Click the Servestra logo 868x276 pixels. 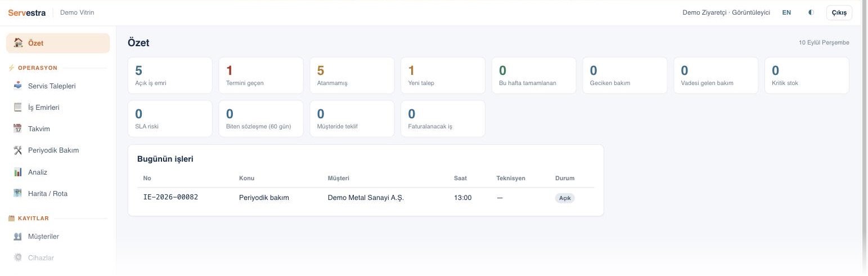tap(27, 12)
